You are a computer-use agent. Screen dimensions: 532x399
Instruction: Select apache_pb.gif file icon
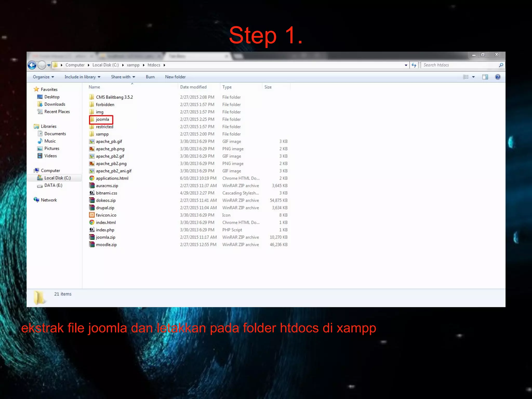coord(92,141)
